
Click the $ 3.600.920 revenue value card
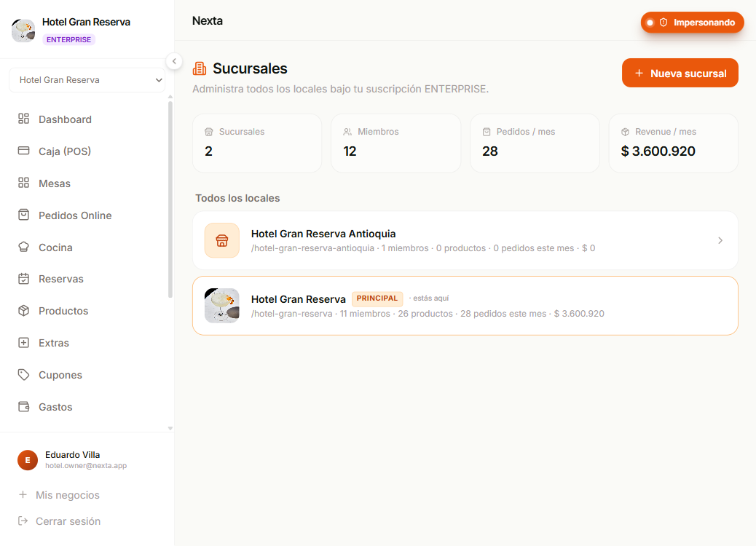pos(673,143)
